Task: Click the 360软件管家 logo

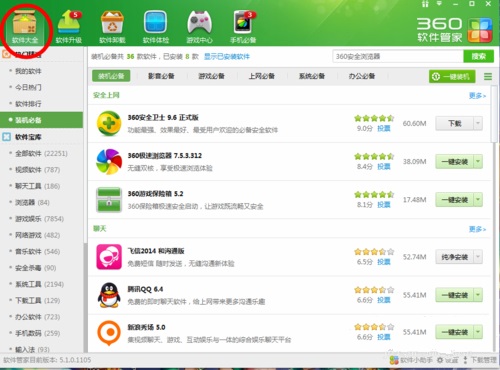Action: tap(455, 30)
